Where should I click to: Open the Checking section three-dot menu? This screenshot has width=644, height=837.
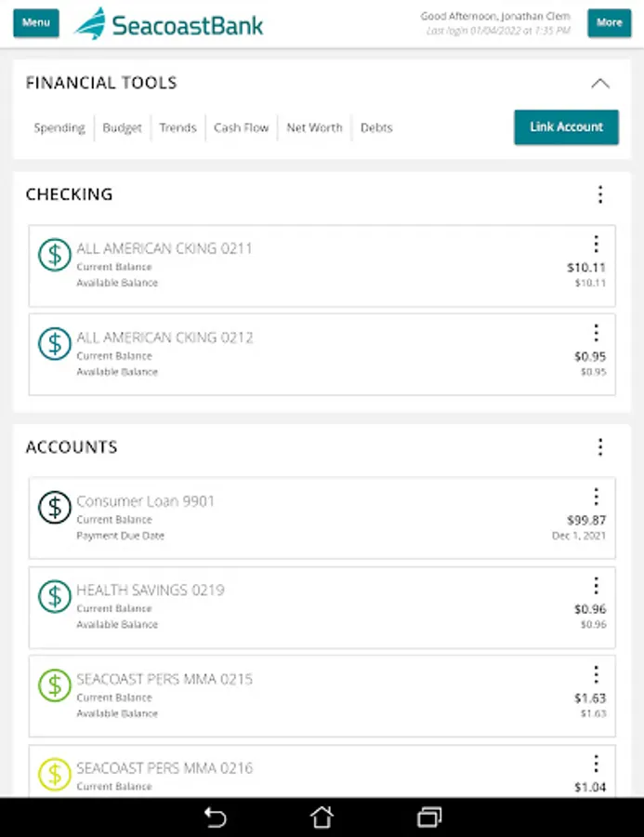[x=600, y=194]
